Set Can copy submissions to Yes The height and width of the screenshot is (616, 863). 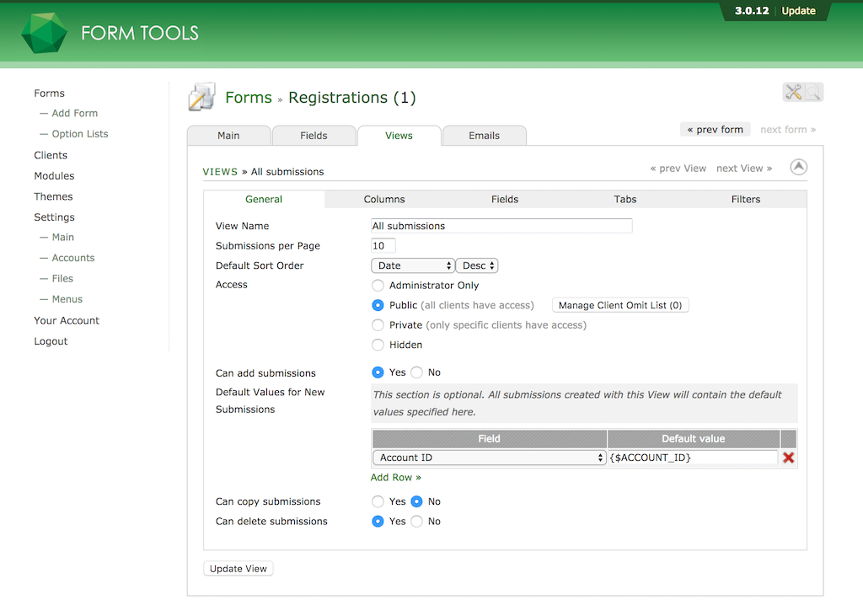pos(378,501)
